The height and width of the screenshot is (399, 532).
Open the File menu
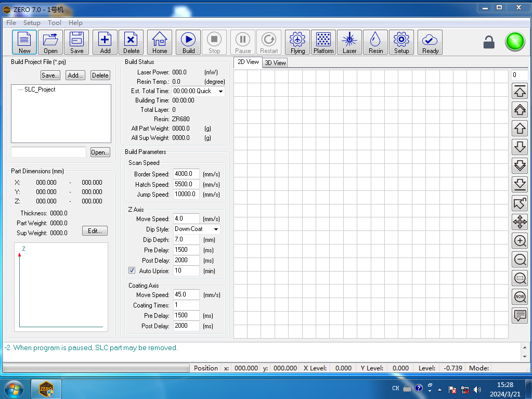click(x=11, y=23)
